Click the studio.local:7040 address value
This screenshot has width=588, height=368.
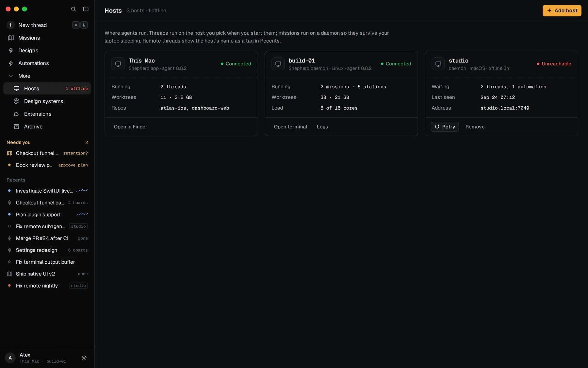point(505,108)
